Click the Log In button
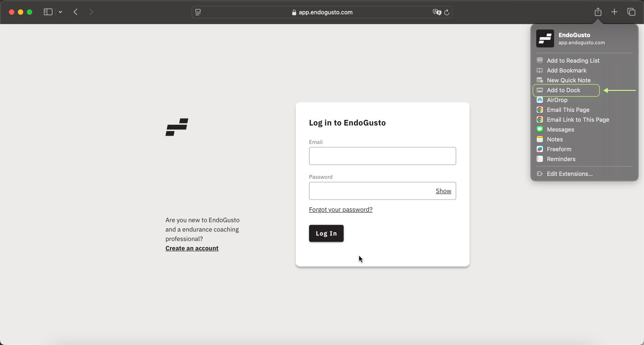 [x=326, y=233]
